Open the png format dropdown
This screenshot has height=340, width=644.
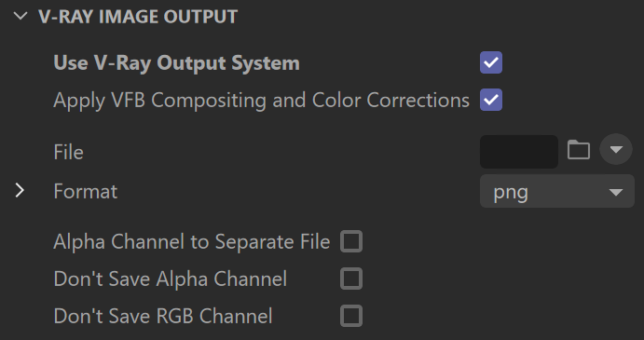tap(557, 191)
